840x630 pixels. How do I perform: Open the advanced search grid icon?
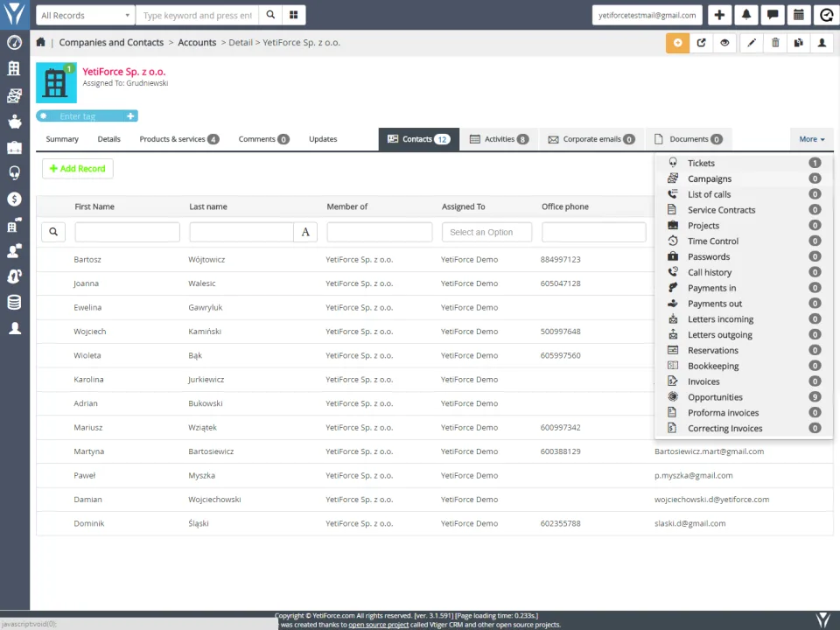click(x=294, y=15)
